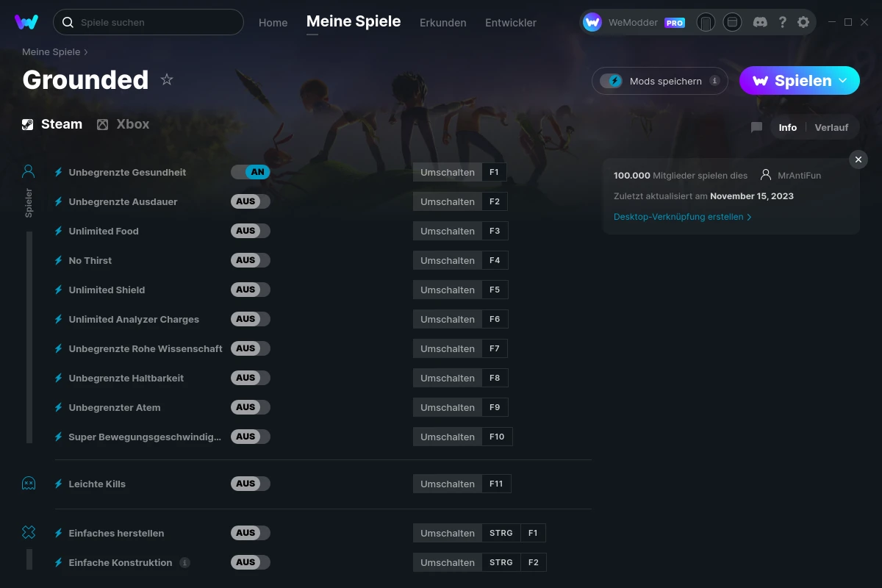Favorite Grounded with the star icon
Image resolution: width=882 pixels, height=588 pixels.
pyautogui.click(x=167, y=79)
